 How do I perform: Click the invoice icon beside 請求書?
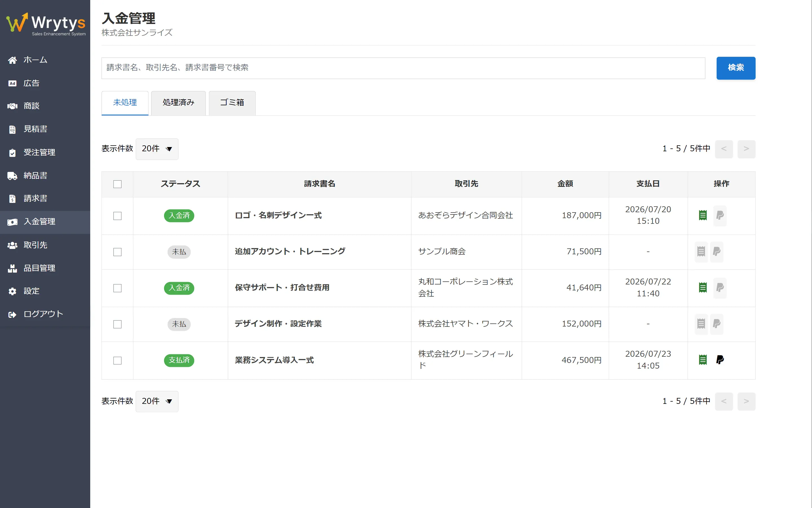[12, 199]
